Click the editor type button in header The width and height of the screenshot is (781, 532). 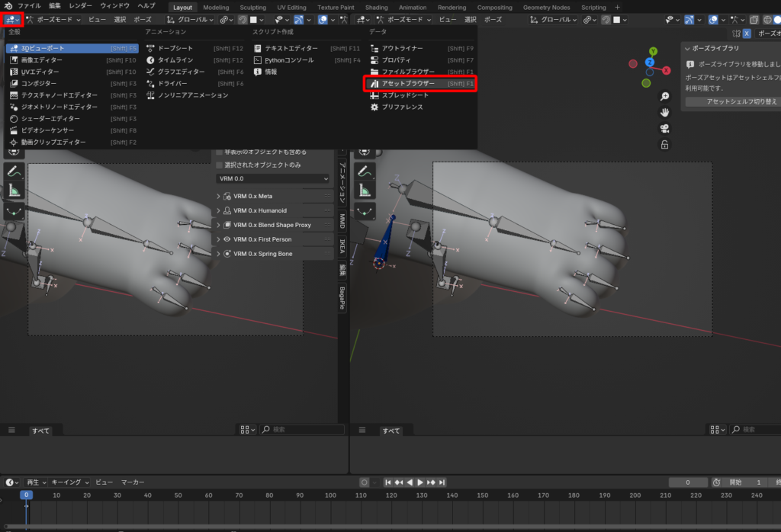[11, 19]
